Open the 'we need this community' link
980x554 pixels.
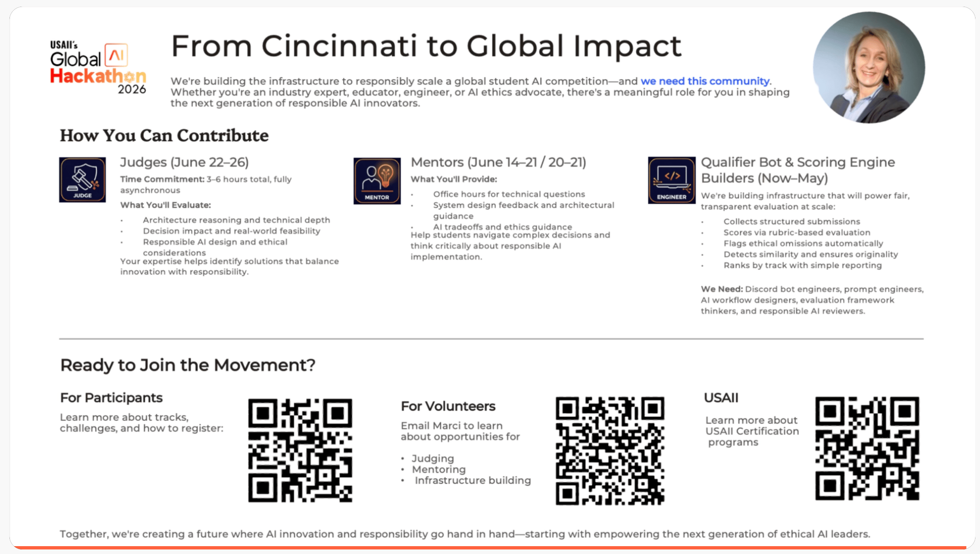[705, 81]
